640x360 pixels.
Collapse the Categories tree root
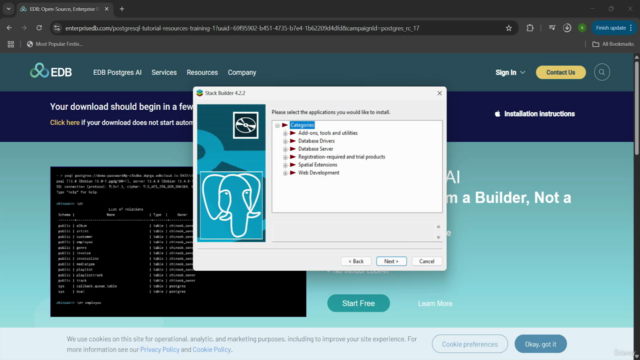278,125
